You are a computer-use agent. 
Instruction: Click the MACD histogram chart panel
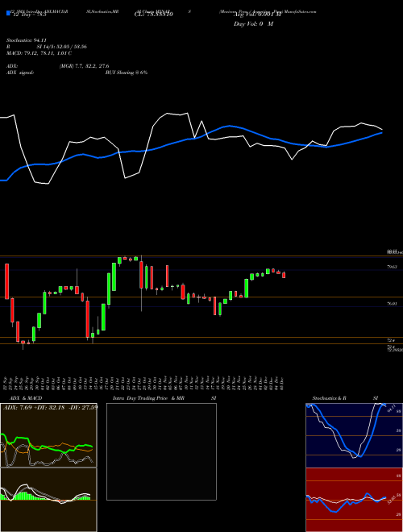coord(48,500)
